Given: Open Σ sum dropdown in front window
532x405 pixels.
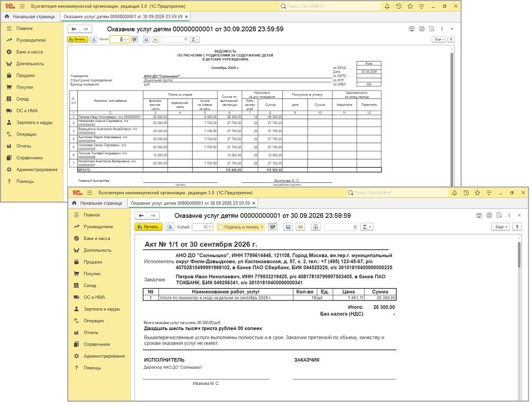Looking at the screenshot, I should click(366, 227).
